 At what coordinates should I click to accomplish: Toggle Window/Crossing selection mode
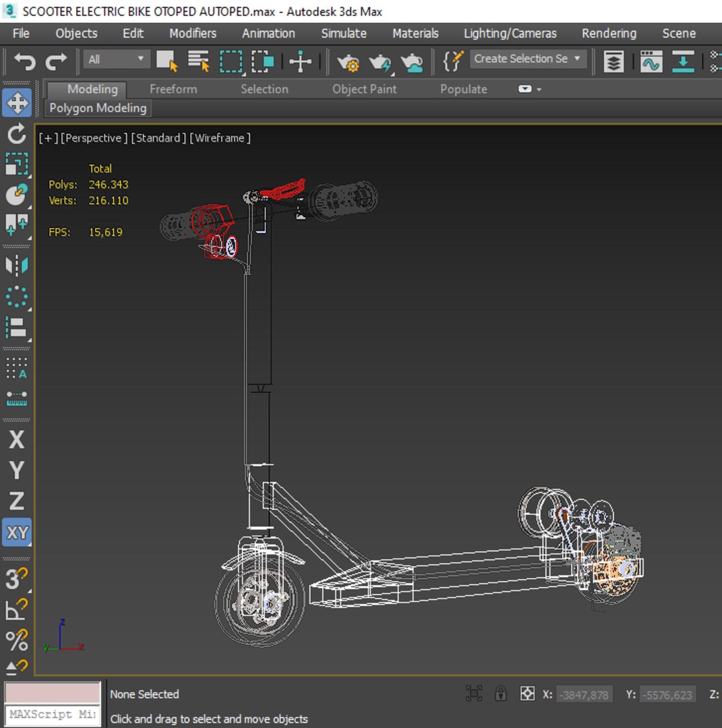click(262, 61)
